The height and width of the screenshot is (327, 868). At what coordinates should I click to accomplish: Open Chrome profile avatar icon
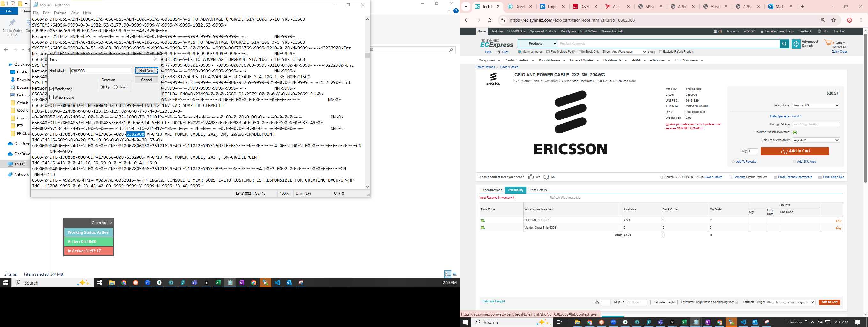(849, 20)
